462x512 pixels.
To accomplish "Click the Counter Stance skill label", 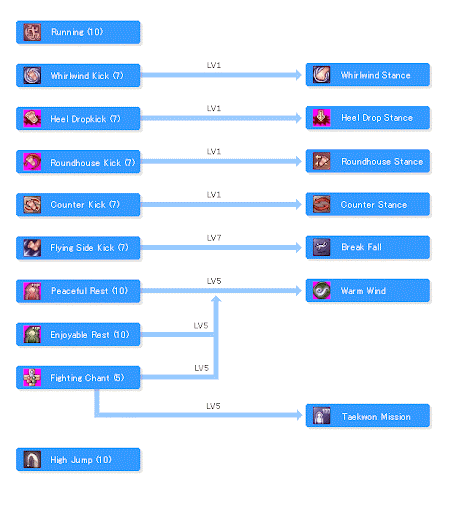I will (374, 205).
